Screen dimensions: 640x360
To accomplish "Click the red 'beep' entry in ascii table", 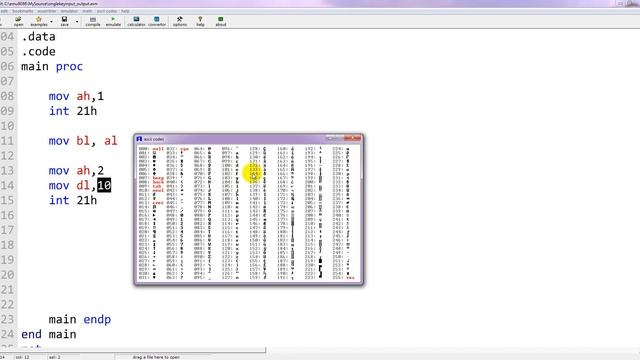I will pyautogui.click(x=158, y=178).
